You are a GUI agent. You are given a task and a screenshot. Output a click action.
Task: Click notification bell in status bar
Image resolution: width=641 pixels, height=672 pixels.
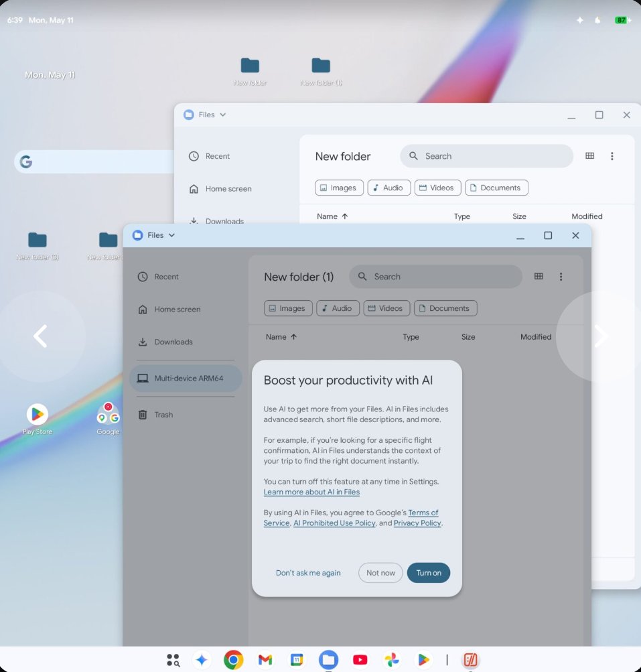click(x=597, y=20)
